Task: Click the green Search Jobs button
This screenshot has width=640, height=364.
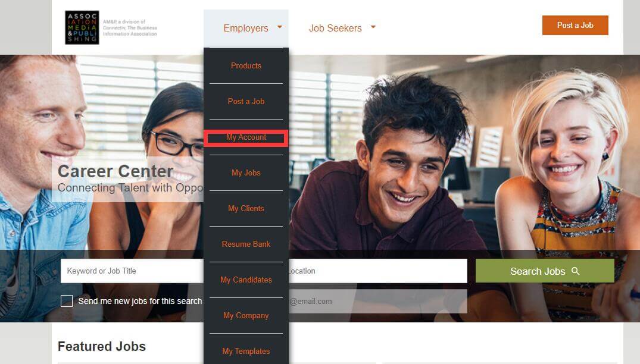Action: click(x=545, y=271)
